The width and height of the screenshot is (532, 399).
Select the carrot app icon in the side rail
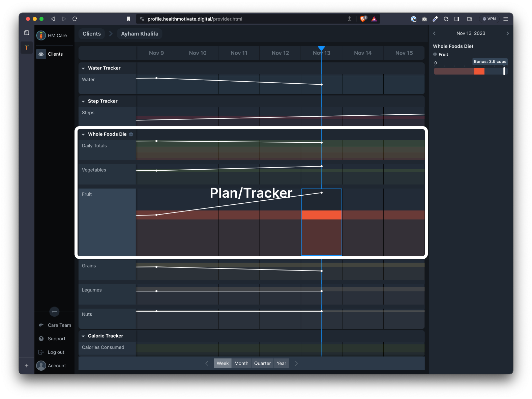pos(27,48)
